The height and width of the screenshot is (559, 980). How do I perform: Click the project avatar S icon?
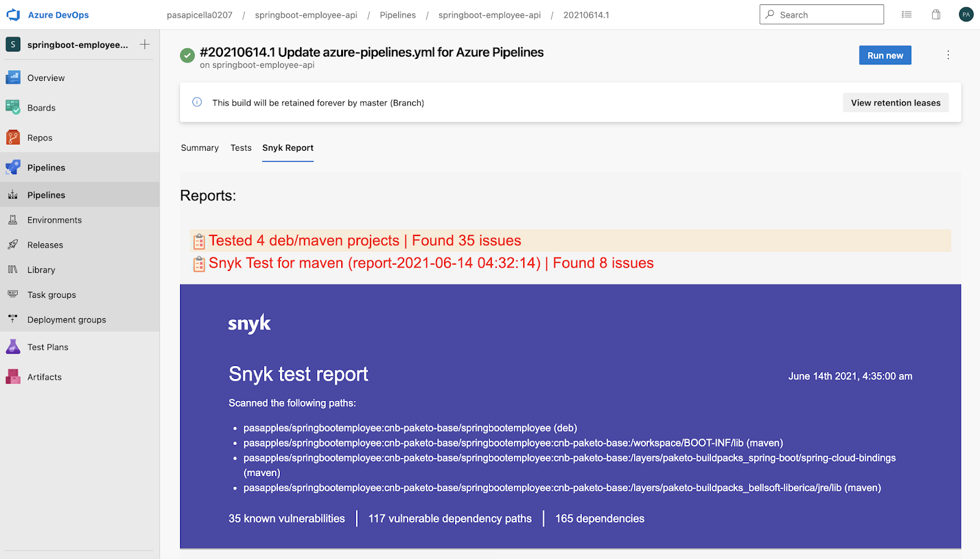pyautogui.click(x=13, y=44)
